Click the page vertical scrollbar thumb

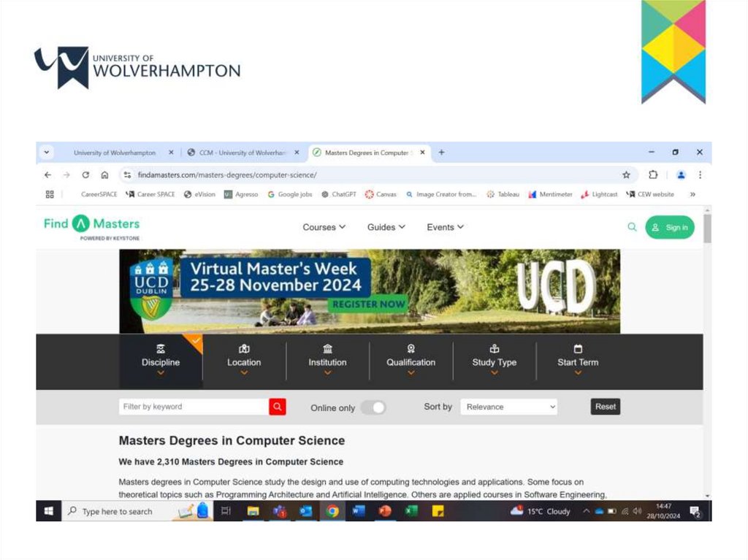point(707,229)
